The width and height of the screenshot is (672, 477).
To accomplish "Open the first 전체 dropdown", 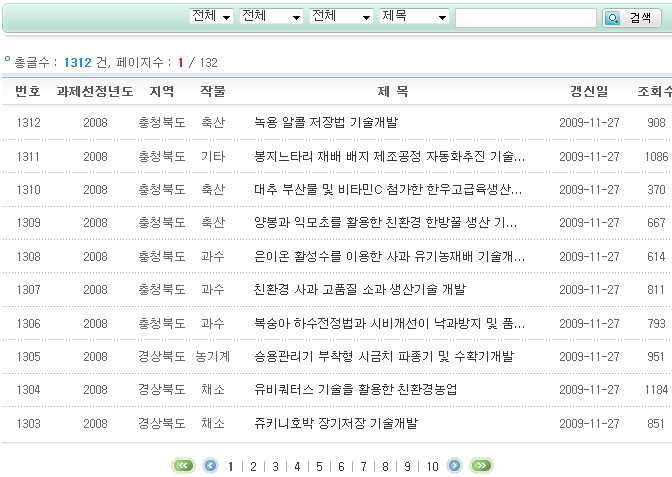I will pos(211,16).
